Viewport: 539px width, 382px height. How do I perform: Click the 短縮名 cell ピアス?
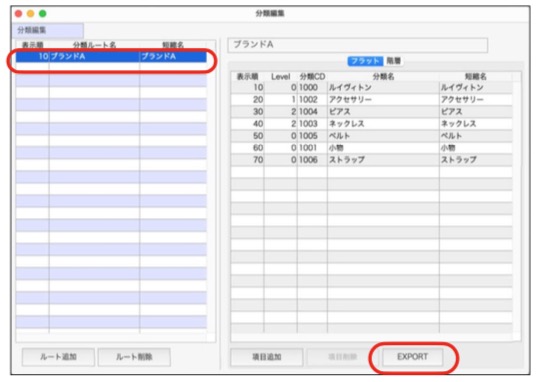(476, 111)
